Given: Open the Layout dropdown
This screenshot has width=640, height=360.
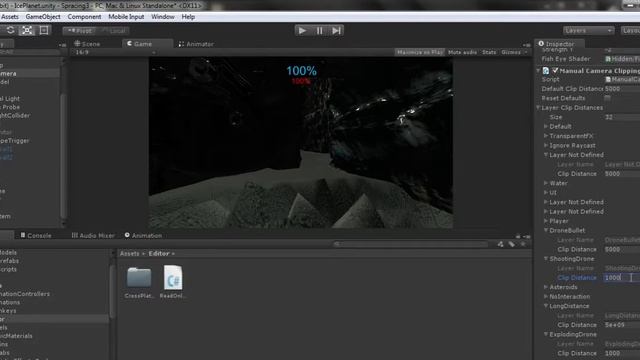Looking at the screenshot, I should (x=630, y=31).
